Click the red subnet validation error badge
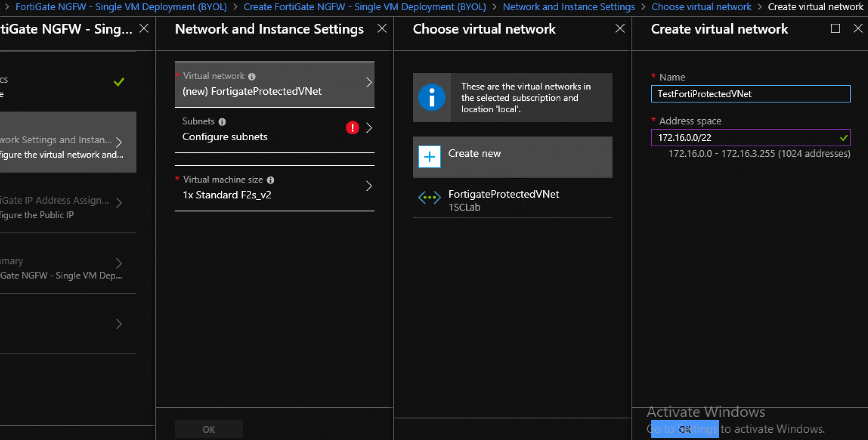This screenshot has width=868, height=440. click(352, 128)
